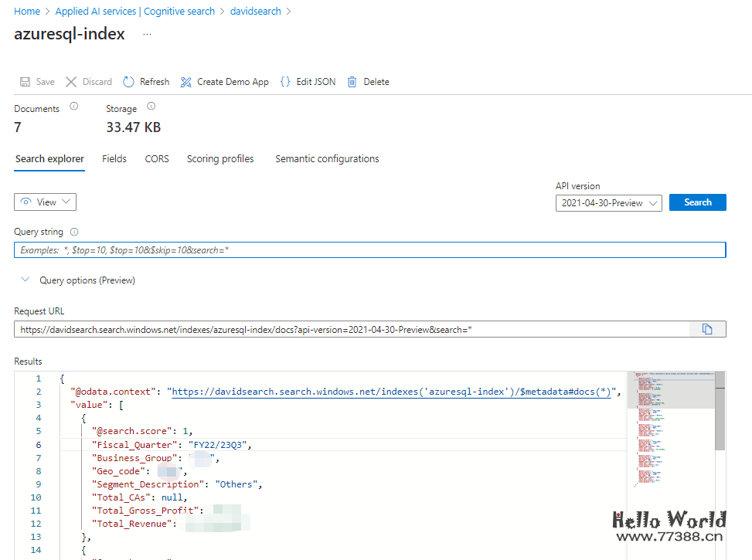Screen dimensions: 752x560
Task: Open the Edit JSON editor
Action: (308, 82)
